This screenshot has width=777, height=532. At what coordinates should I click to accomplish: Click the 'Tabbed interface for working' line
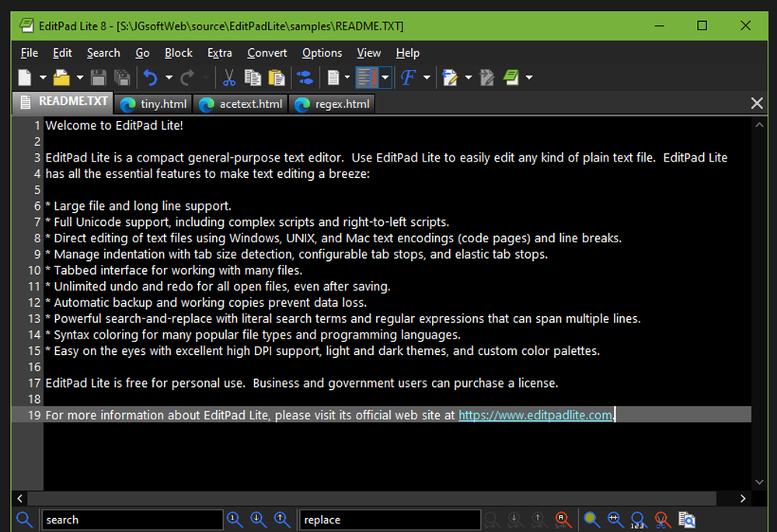click(174, 270)
